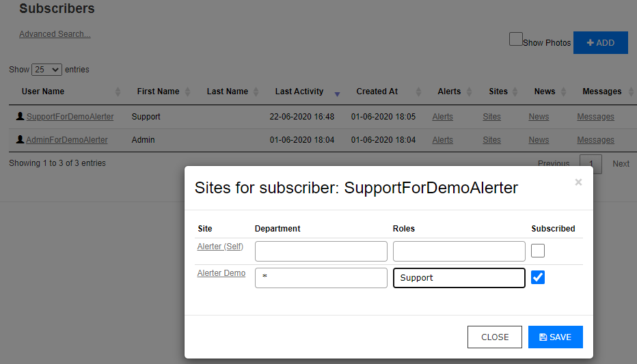Uncheck Subscribed for Alerter Demo site
Viewport: 637px width, 364px height.
[x=538, y=277]
